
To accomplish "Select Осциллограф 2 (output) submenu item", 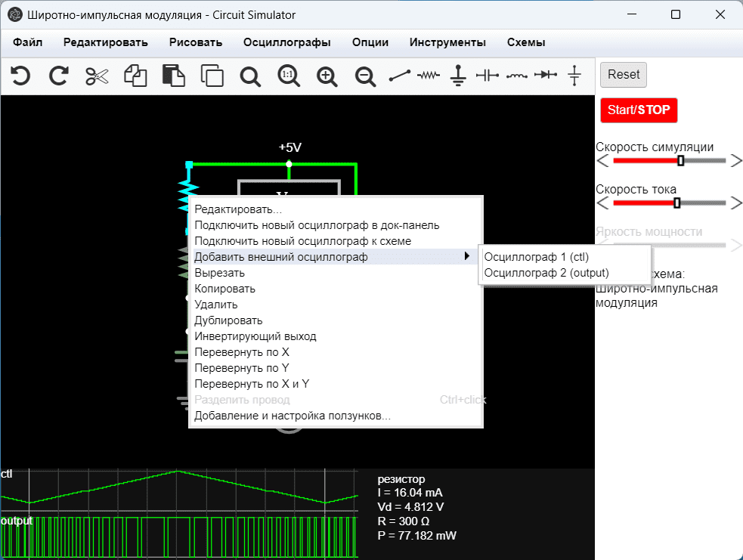I will click(546, 273).
